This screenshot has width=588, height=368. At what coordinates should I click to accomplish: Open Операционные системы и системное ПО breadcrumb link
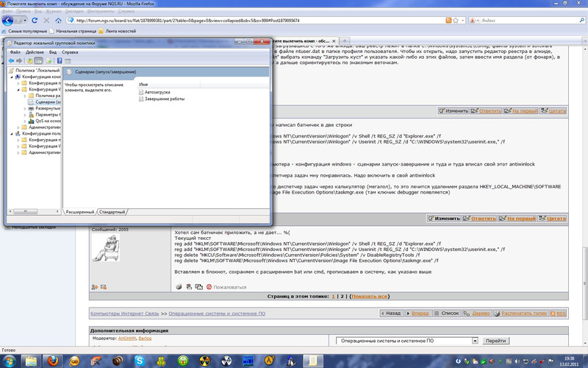tap(217, 314)
